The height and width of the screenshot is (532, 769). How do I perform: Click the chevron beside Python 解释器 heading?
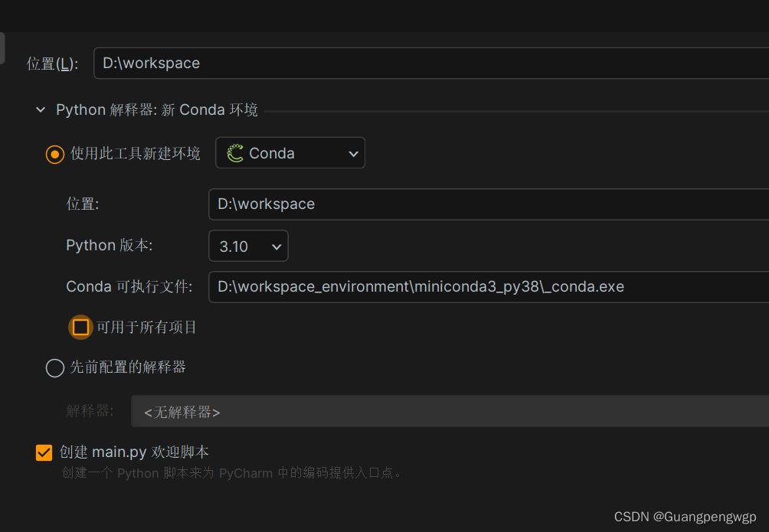tap(40, 109)
